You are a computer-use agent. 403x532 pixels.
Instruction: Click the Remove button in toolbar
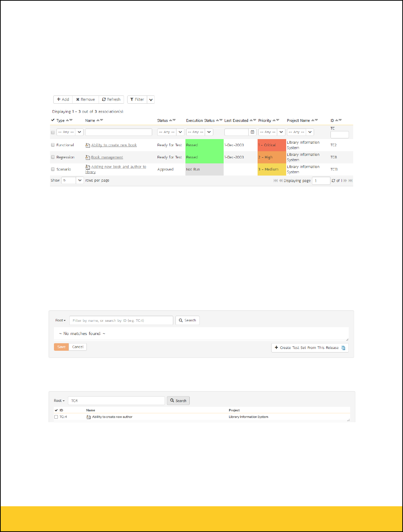[85, 99]
